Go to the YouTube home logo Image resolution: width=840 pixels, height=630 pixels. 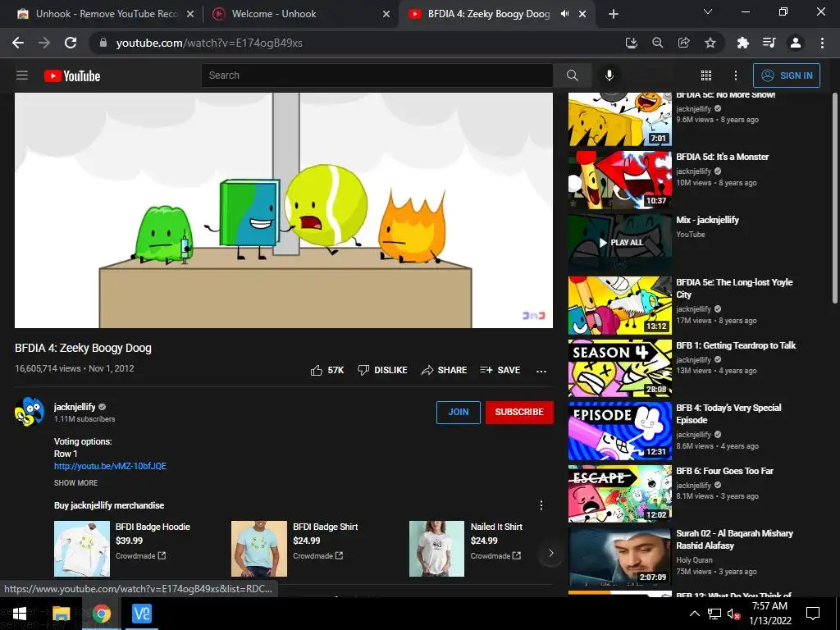click(x=72, y=76)
